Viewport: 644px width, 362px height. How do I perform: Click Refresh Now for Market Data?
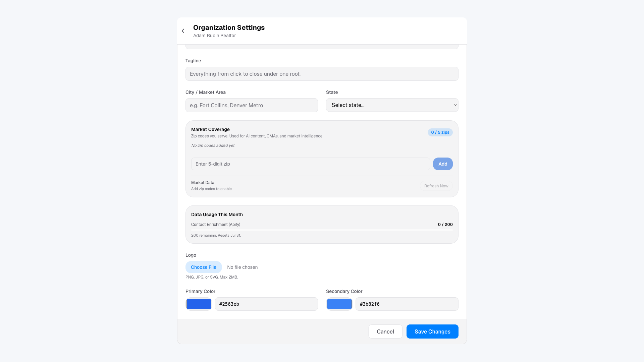436,186
